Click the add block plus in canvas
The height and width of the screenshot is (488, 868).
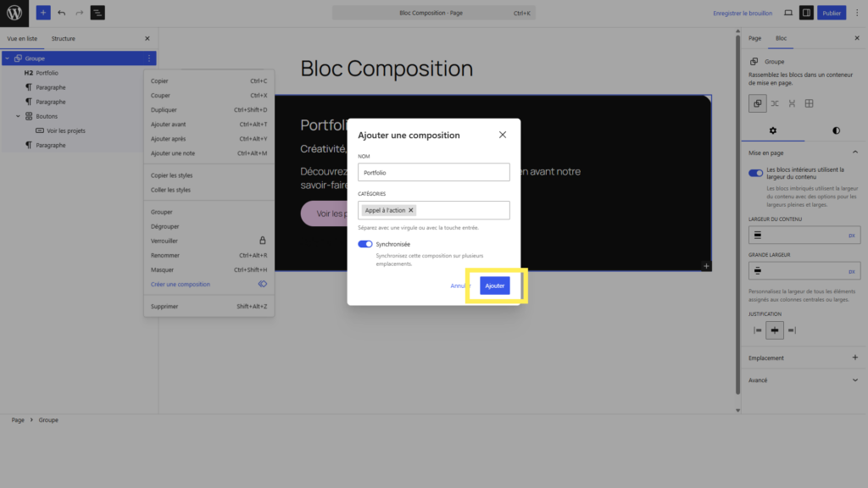pyautogui.click(x=706, y=266)
